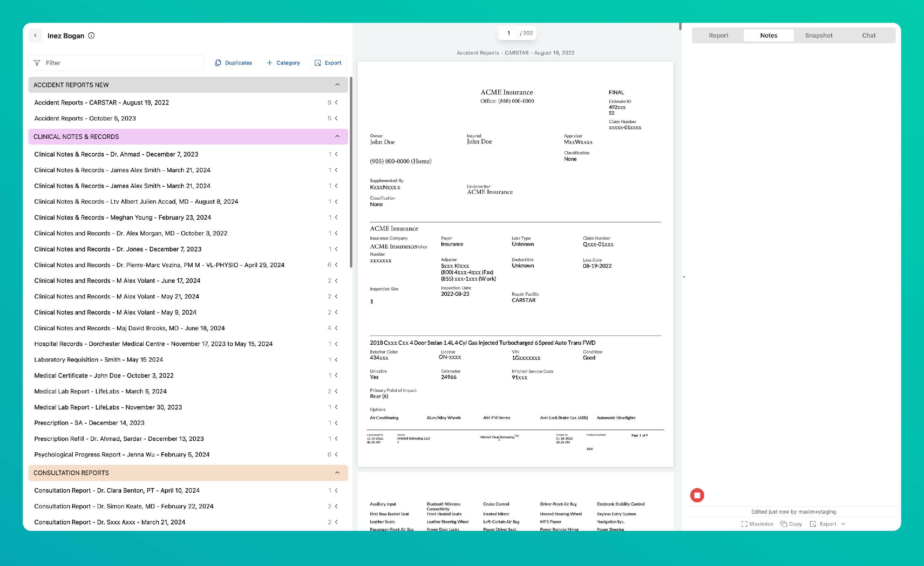
Task: Switch to the Report tab
Action: (718, 35)
